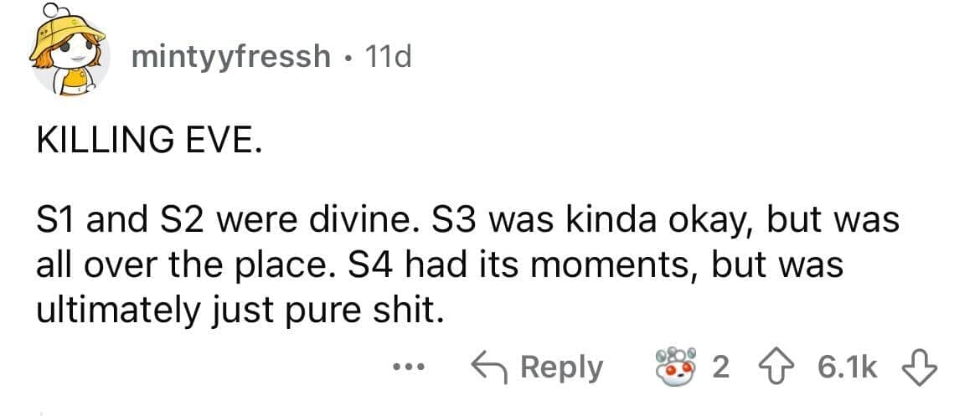Open mintyyfressh's user profile link
The width and height of the screenshot is (980, 416).
(231, 56)
